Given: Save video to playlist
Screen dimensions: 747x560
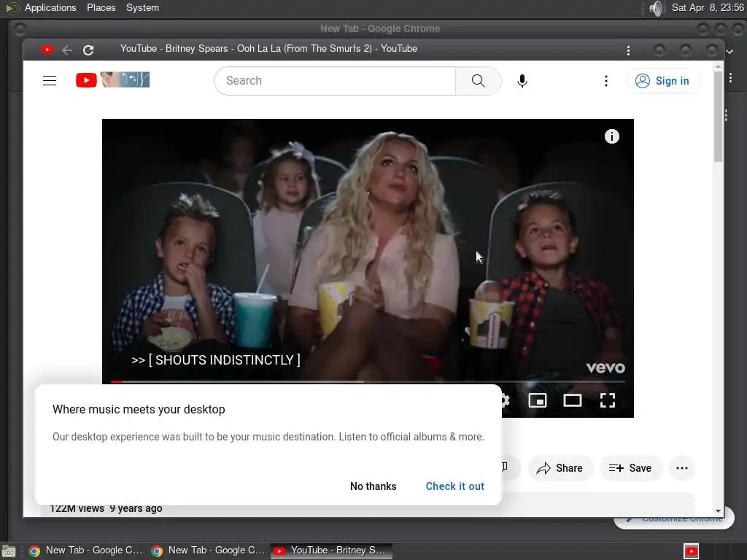Looking at the screenshot, I should point(630,468).
